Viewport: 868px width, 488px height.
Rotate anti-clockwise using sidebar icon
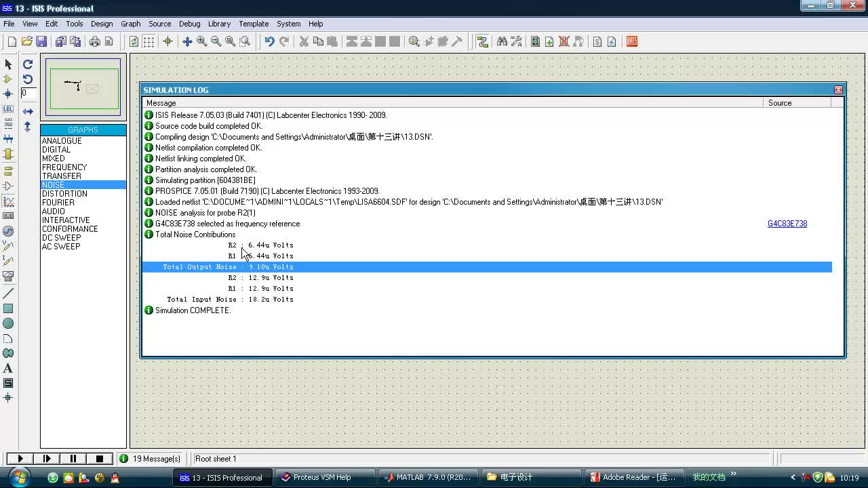(28, 79)
